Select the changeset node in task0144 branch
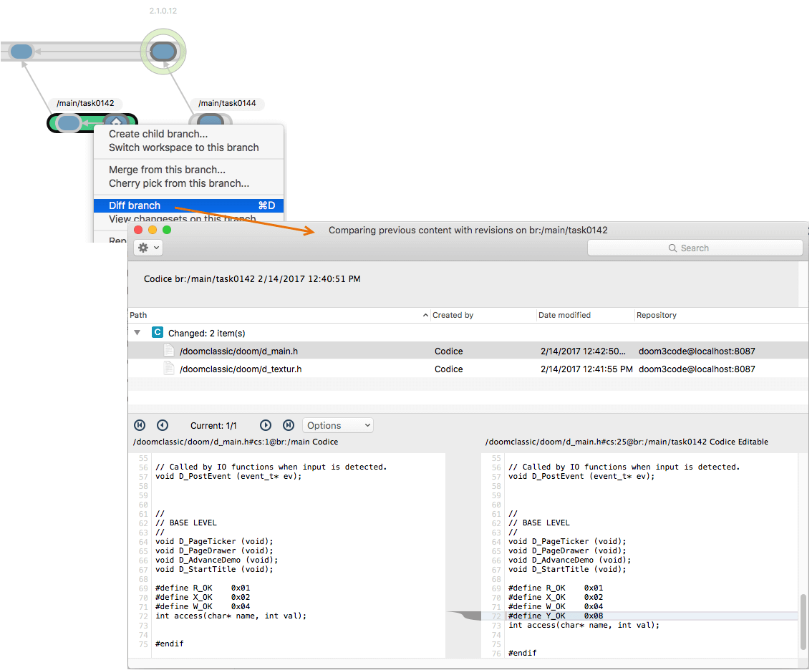812x670 pixels. point(211,120)
